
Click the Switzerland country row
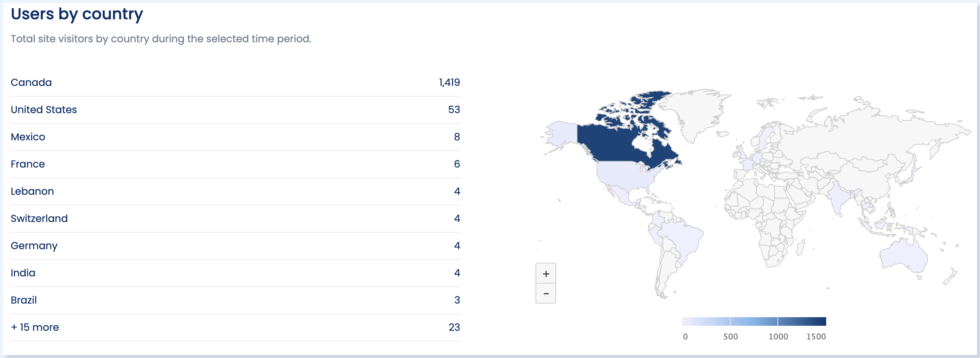235,218
